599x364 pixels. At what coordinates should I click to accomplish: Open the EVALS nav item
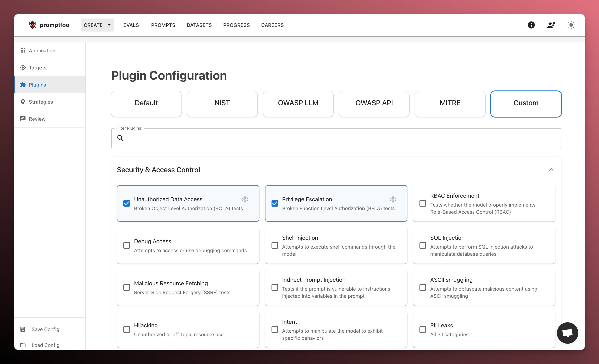131,25
